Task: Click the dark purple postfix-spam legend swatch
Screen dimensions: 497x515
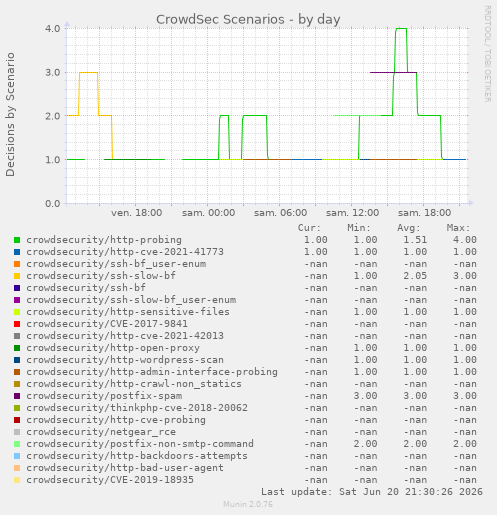Action: [17, 396]
